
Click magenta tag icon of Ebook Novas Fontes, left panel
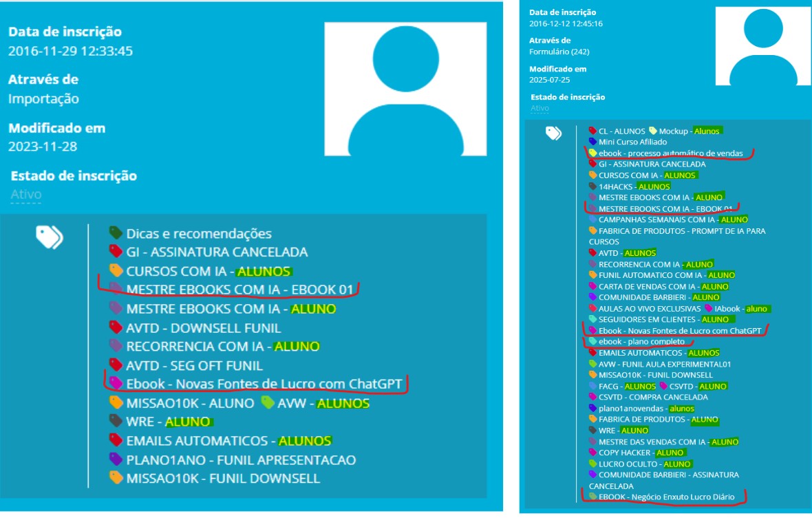[x=116, y=383]
